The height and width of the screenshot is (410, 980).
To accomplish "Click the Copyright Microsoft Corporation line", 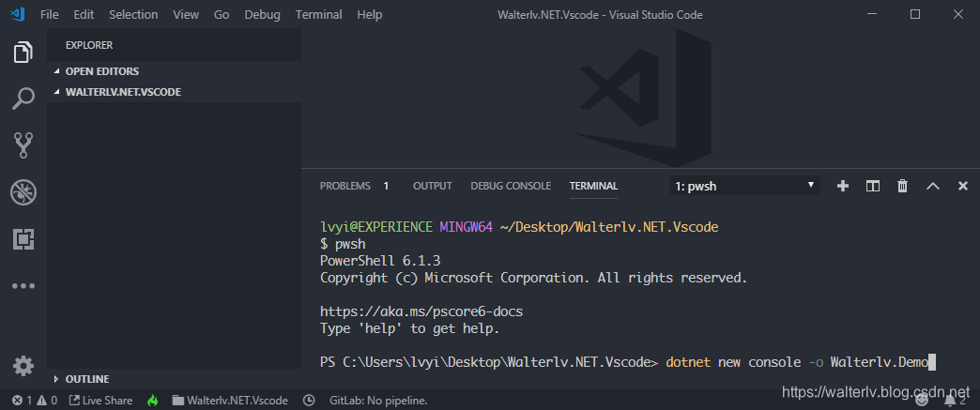I will pos(534,278).
